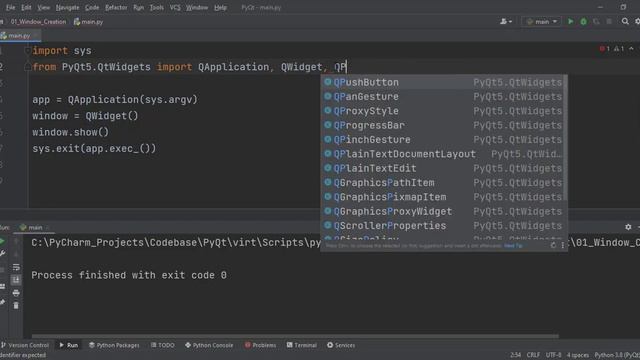Click the previous highlighted error arrow
Image resolution: width=640 pixels, height=360 pixels.
[631, 49]
